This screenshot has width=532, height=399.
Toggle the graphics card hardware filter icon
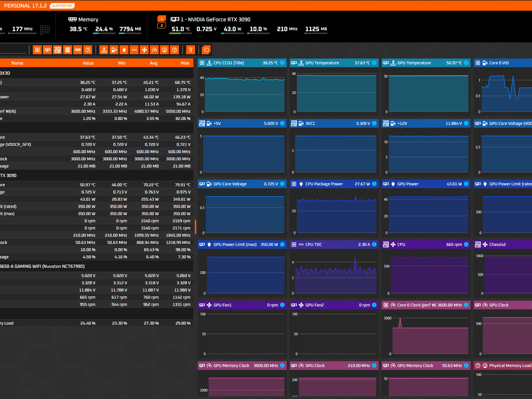click(48, 50)
